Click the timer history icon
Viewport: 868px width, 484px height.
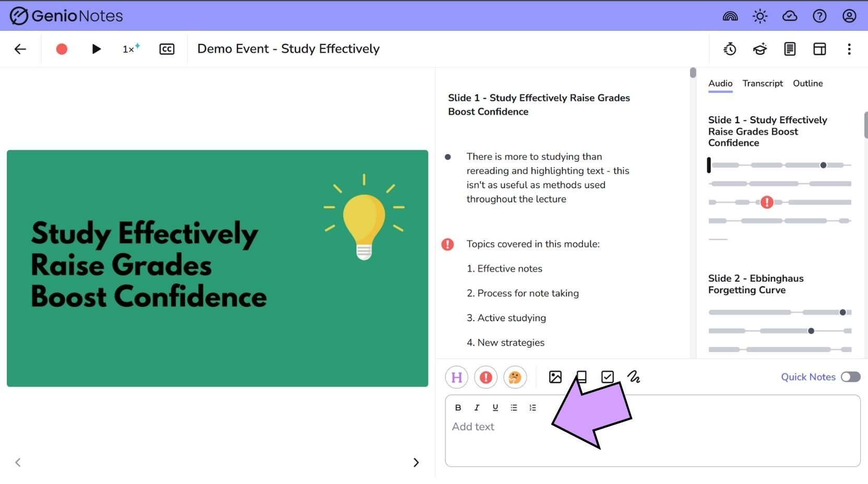(x=730, y=49)
